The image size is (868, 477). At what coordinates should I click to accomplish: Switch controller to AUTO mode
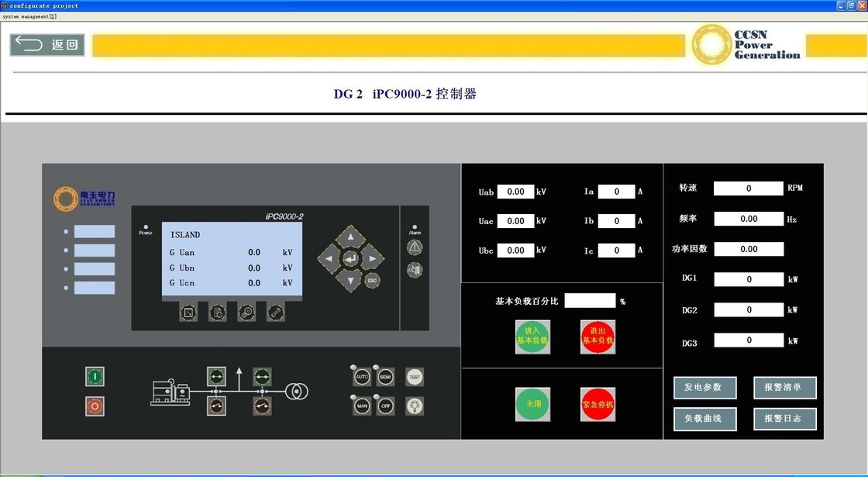362,377
